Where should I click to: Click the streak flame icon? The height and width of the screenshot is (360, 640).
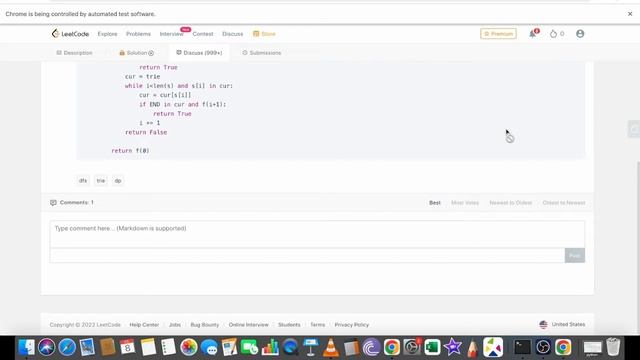553,34
